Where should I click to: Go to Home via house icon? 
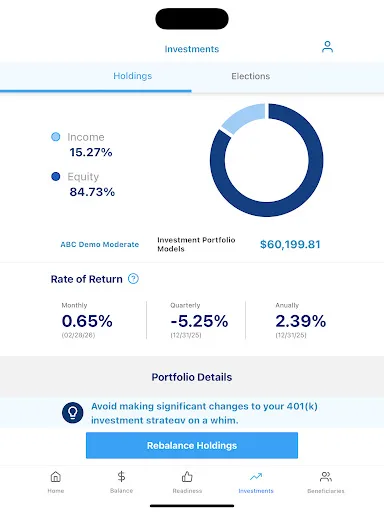click(x=56, y=477)
